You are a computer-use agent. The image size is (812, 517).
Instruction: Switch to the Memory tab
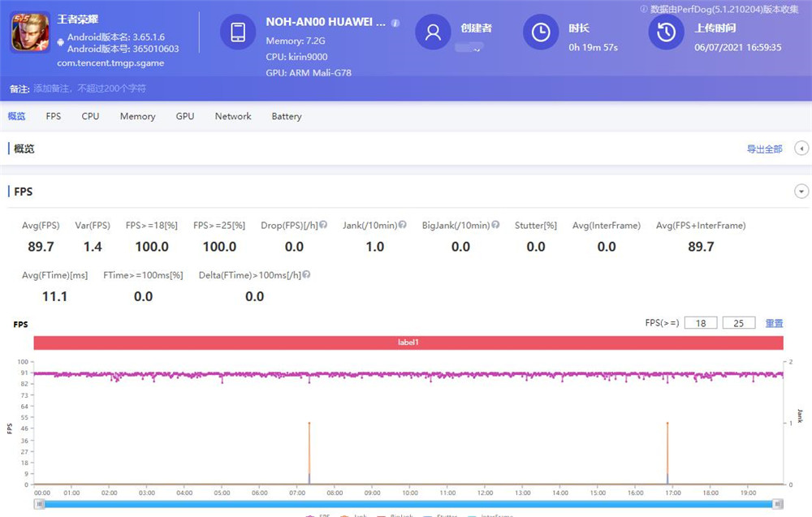pyautogui.click(x=138, y=116)
